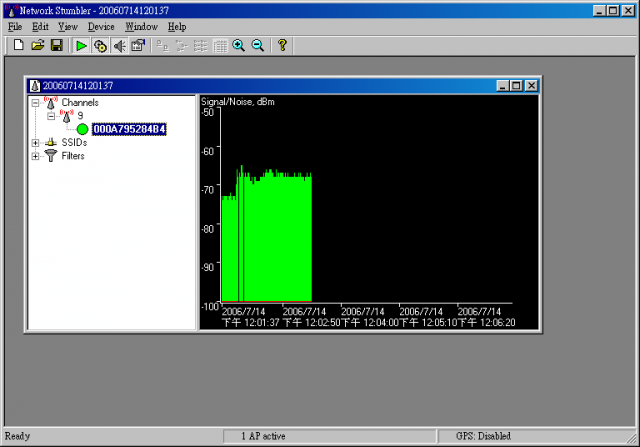This screenshot has width=640, height=447.
Task: Collapse the Channels tree node
Action: (36, 102)
